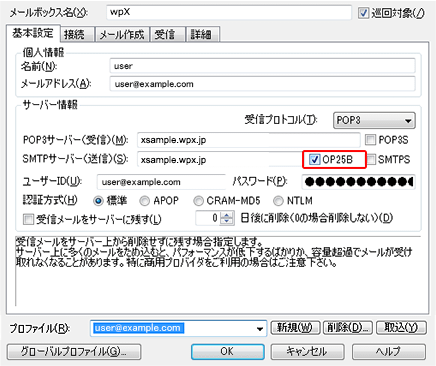Click the ユーザーID input field
This screenshot has height=366, width=436.
click(x=161, y=182)
